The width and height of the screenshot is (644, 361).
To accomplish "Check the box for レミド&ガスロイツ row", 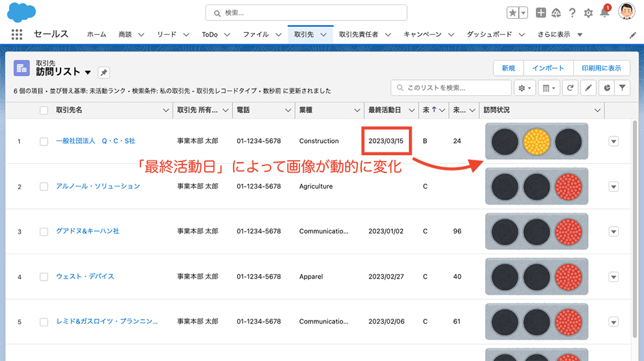I will 44,322.
